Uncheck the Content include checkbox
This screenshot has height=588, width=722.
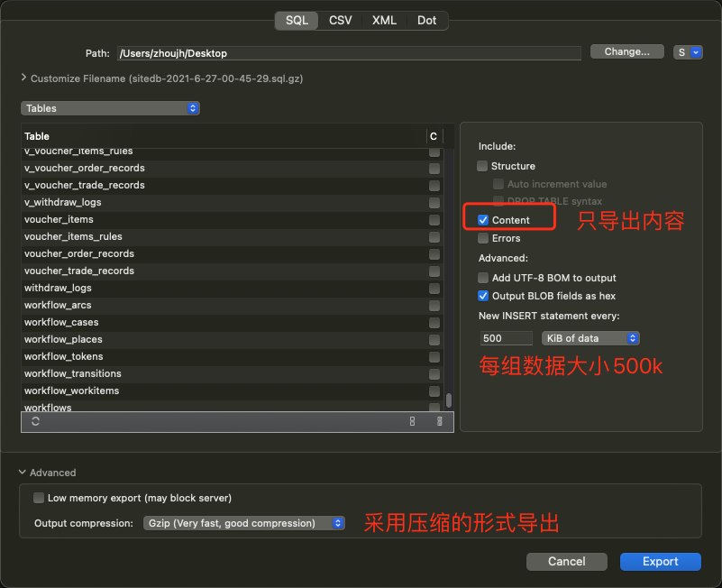pyautogui.click(x=483, y=220)
